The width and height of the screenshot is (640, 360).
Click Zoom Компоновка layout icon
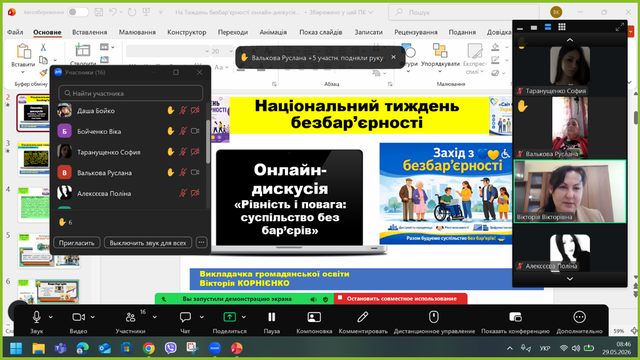coord(314,317)
